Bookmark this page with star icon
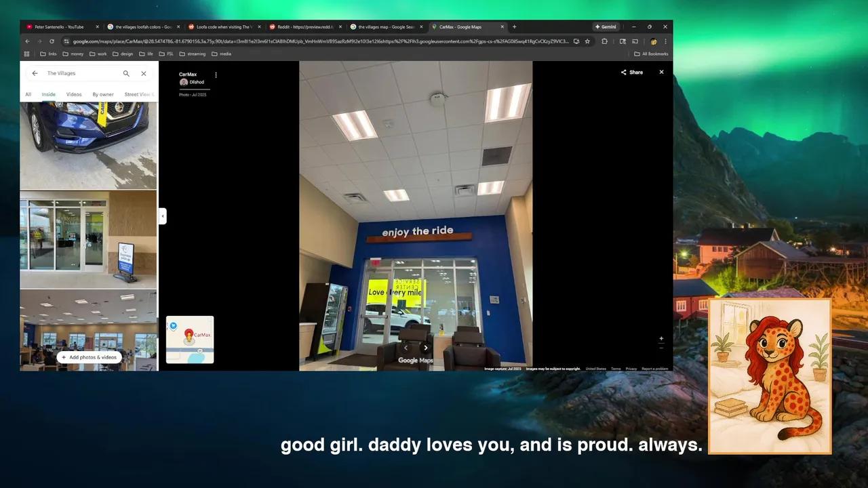 pos(587,41)
